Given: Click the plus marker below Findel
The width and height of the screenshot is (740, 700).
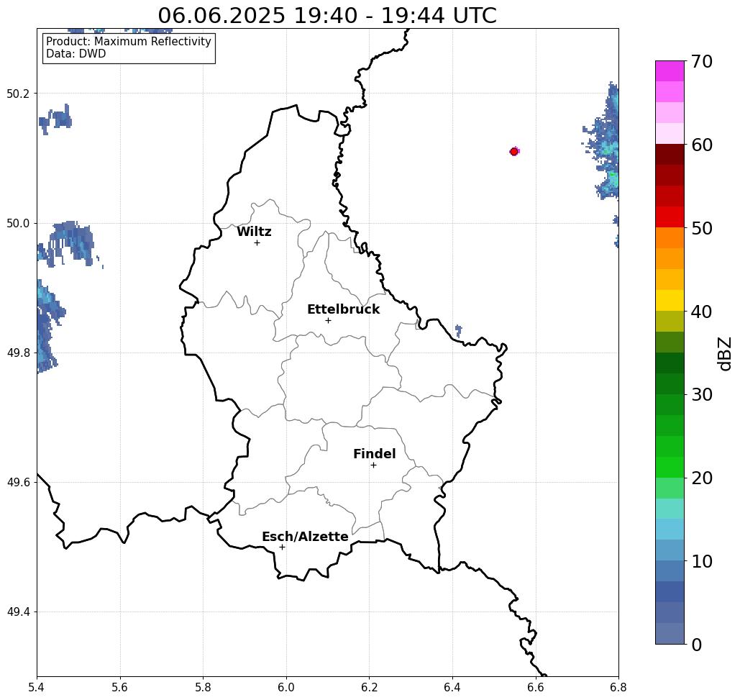Looking at the screenshot, I should tap(373, 465).
